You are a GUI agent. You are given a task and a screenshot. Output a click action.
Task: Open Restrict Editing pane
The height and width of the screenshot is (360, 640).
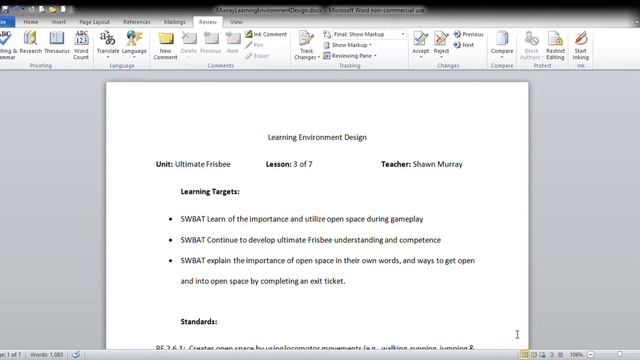[x=555, y=45]
